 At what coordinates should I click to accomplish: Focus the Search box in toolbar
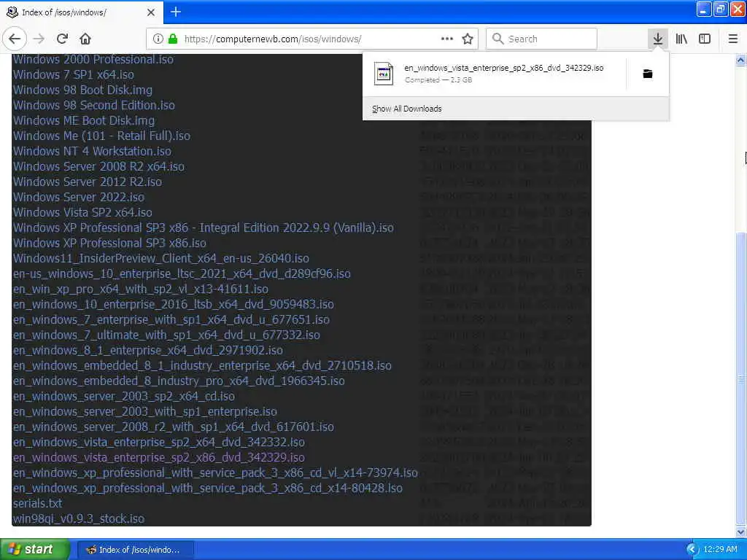541,39
